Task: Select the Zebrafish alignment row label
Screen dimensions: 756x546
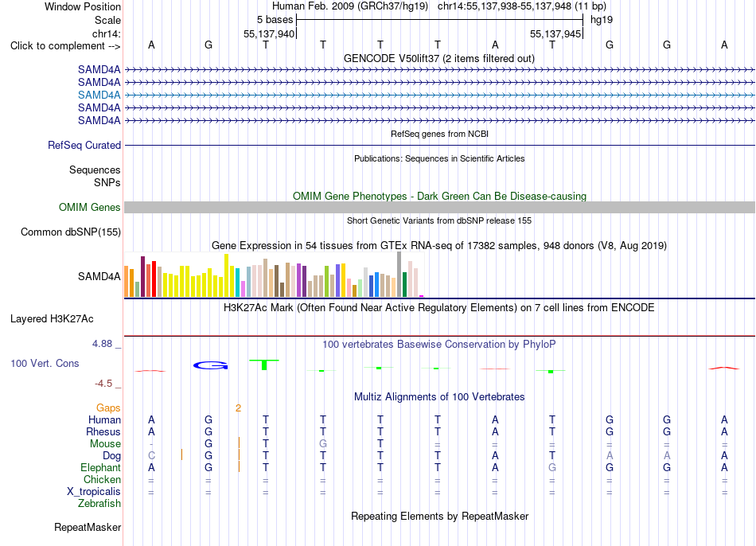Action: [x=99, y=503]
